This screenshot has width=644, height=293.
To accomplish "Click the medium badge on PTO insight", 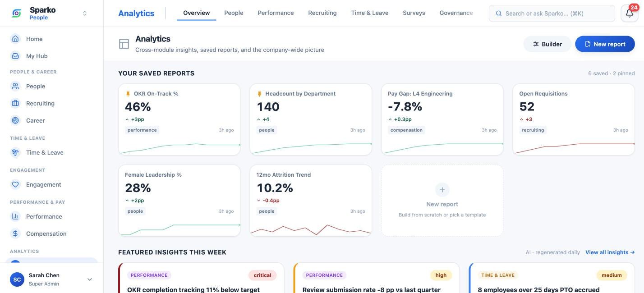I will [612, 275].
